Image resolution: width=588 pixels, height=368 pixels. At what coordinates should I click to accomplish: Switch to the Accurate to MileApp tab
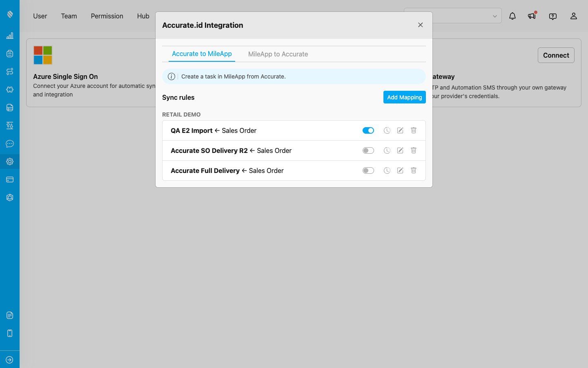(202, 54)
